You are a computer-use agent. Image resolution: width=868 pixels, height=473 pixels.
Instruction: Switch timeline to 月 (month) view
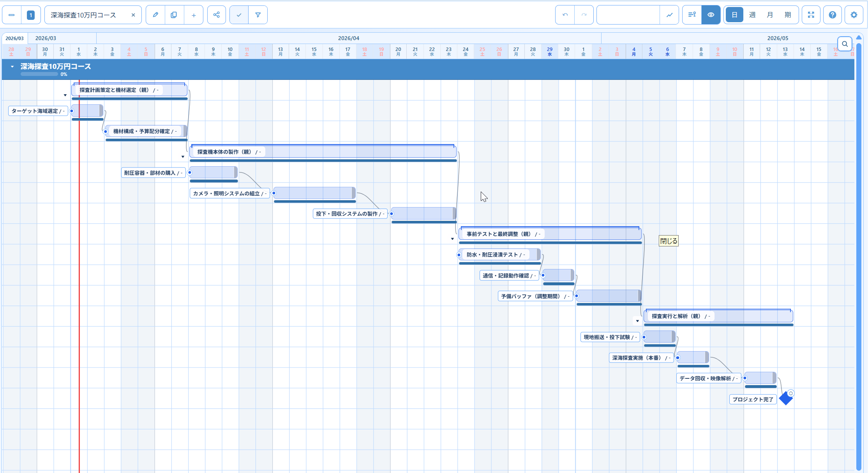click(770, 15)
